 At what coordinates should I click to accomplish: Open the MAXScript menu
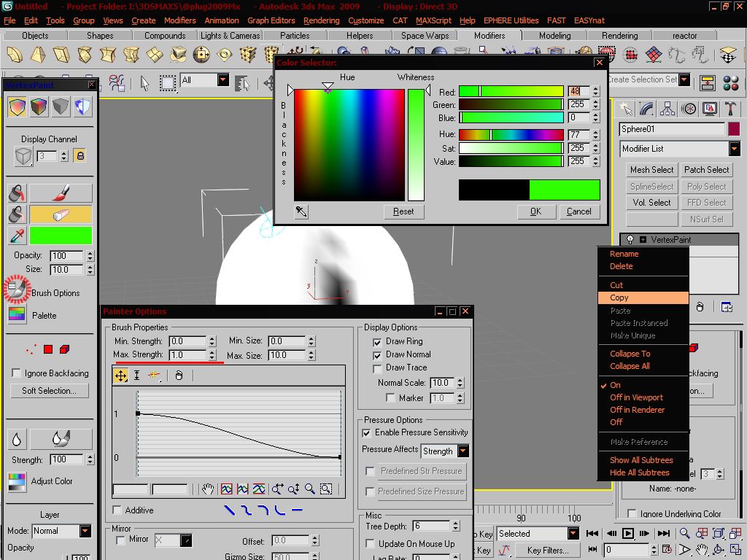click(x=433, y=20)
